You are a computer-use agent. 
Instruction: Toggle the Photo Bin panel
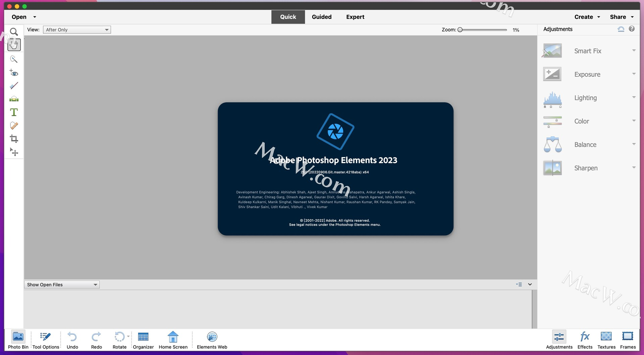pos(18,340)
